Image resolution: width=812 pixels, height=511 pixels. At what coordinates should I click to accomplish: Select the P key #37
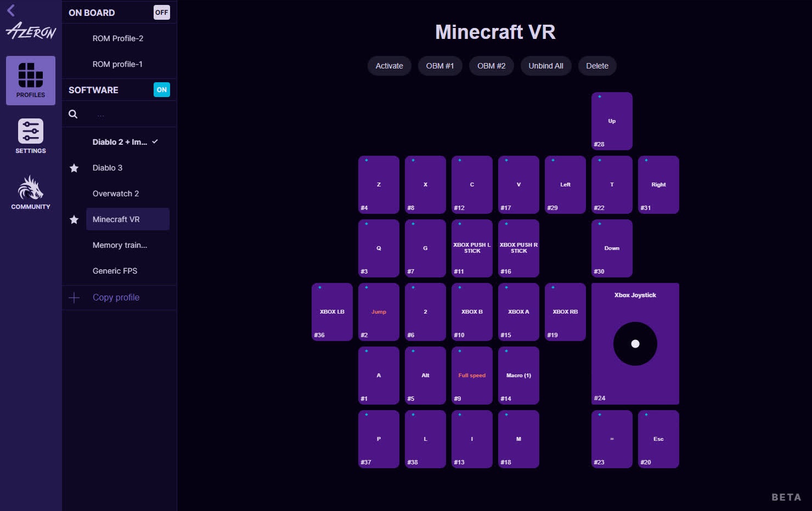click(379, 439)
